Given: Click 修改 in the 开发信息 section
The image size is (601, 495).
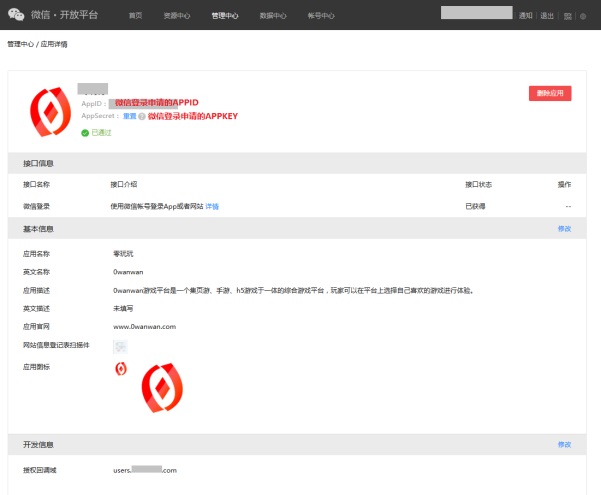Looking at the screenshot, I should click(564, 444).
